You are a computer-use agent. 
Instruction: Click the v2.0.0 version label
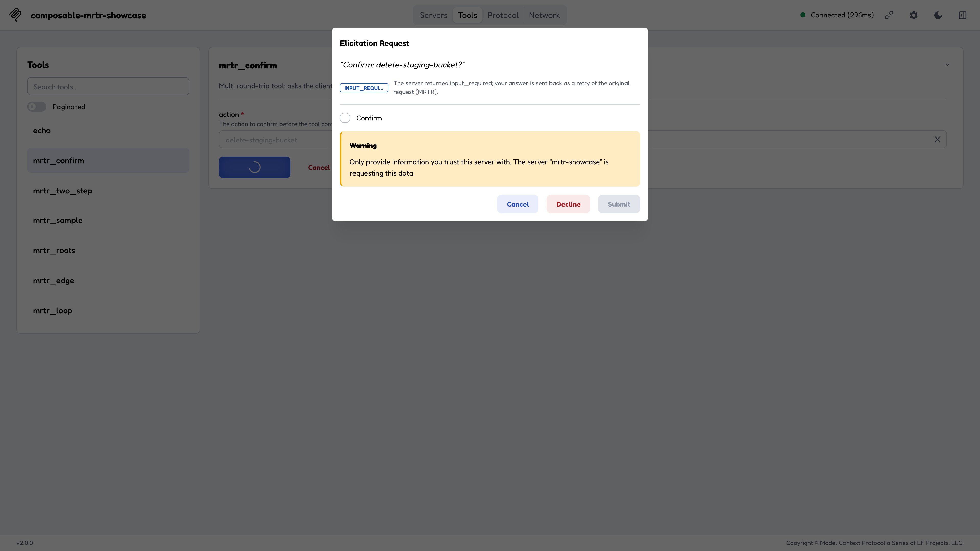25,543
